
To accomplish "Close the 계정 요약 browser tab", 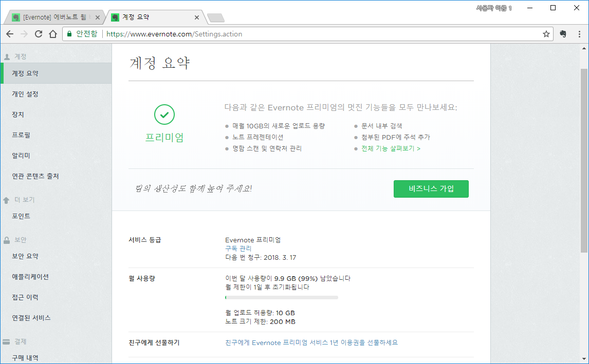I will coord(196,17).
